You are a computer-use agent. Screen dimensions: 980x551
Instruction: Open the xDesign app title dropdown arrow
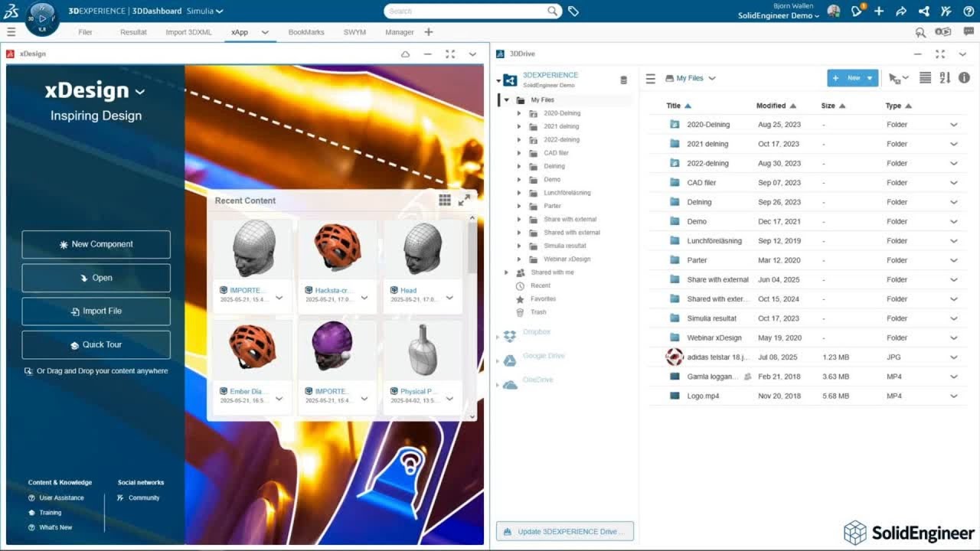[x=139, y=92]
